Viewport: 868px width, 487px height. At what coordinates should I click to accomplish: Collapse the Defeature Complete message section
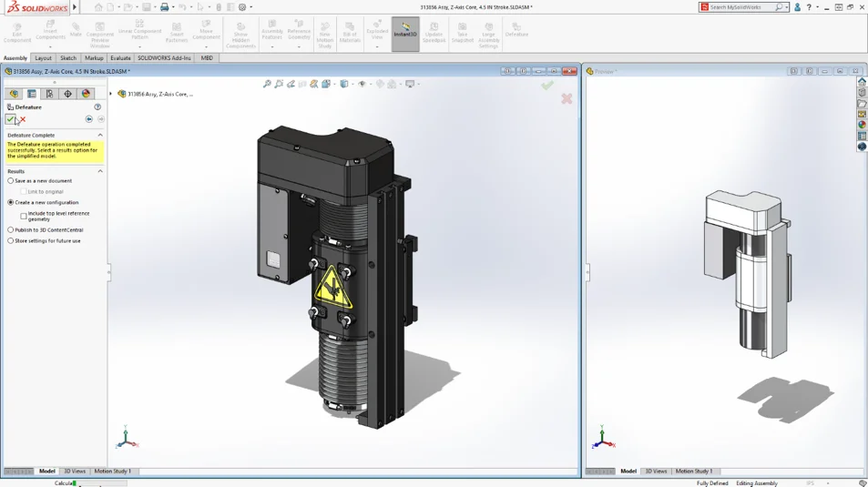[x=100, y=135]
